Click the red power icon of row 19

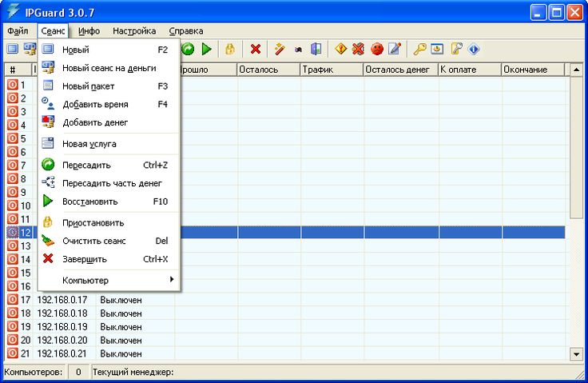(12, 326)
